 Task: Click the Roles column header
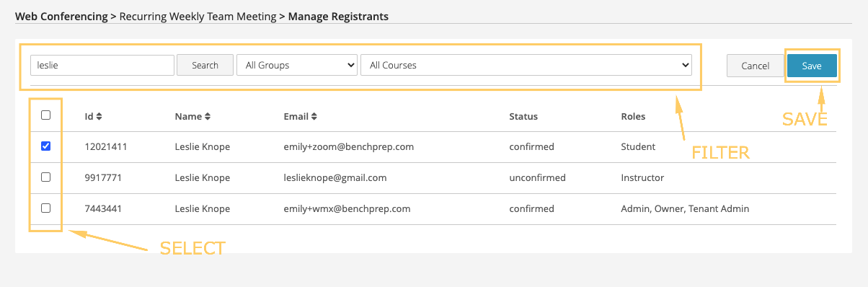(633, 116)
